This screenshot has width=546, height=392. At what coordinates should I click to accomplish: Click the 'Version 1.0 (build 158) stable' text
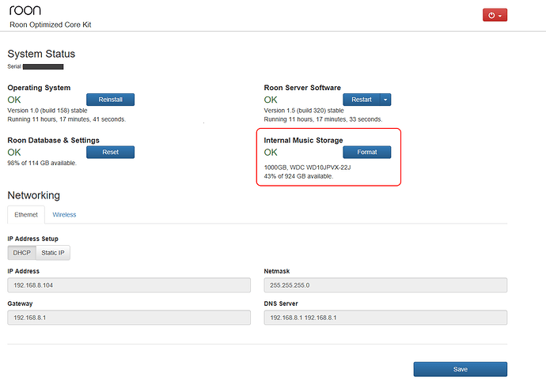coord(47,111)
